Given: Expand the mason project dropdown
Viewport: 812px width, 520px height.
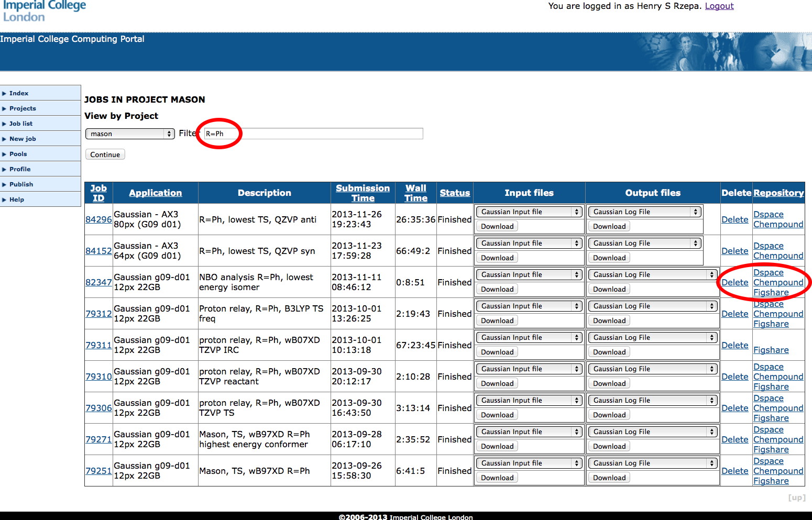Looking at the screenshot, I should coord(130,134).
